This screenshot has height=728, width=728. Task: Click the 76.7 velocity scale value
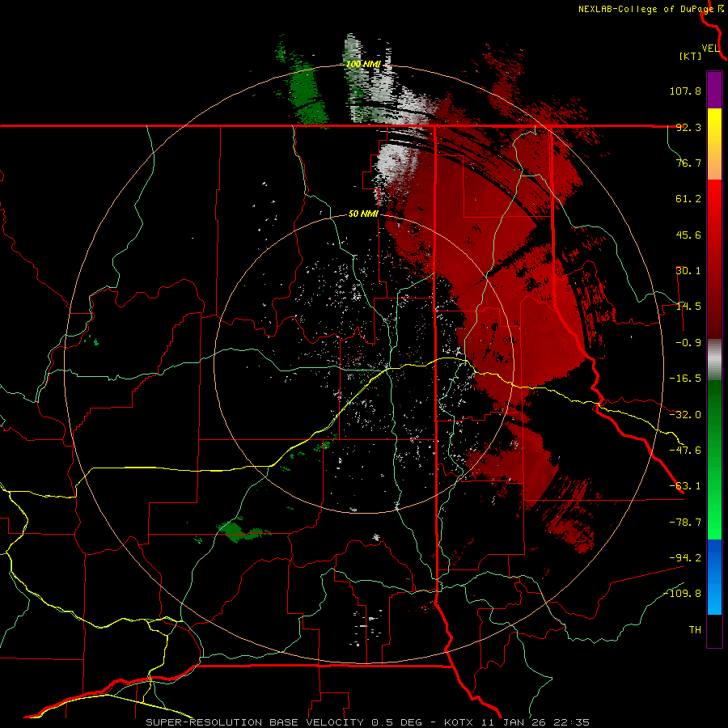(688, 163)
